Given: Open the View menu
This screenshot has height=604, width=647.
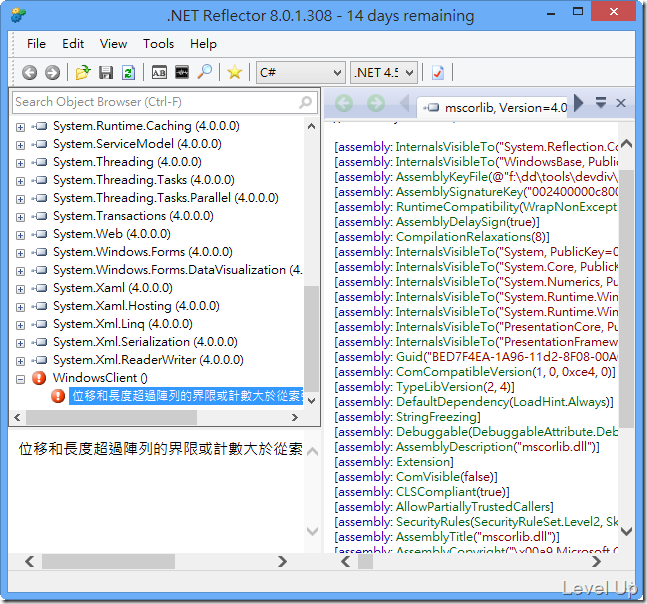Looking at the screenshot, I should click(113, 44).
